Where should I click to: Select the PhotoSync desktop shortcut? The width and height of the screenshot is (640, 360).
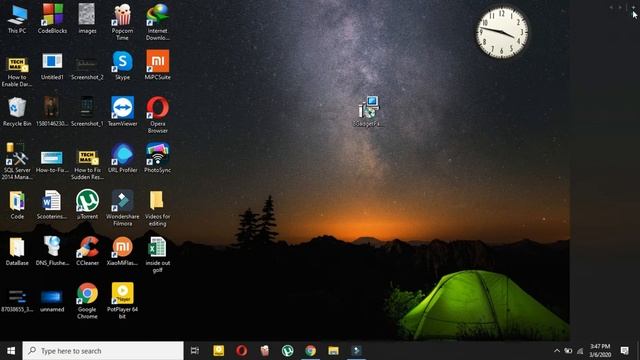158,159
